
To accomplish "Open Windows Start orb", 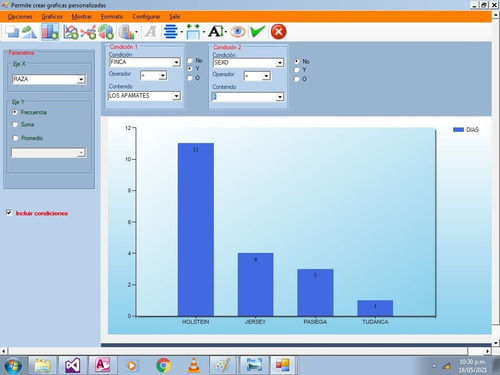I will [13, 366].
